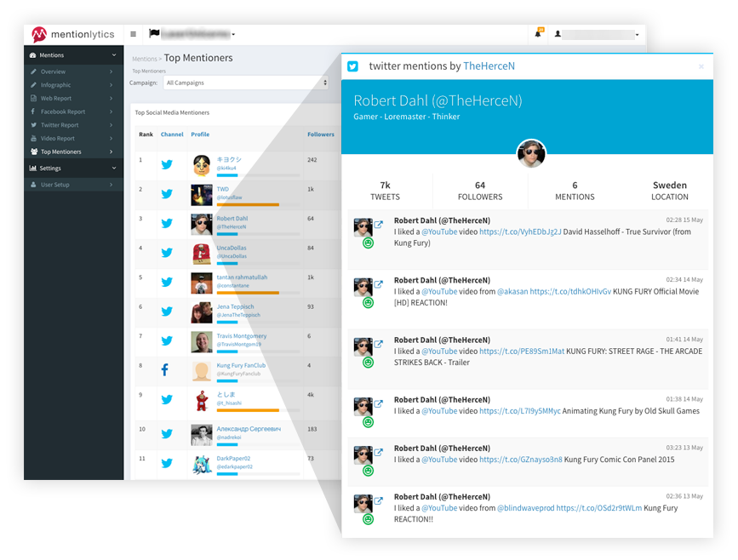The height and width of the screenshot is (560, 738).
Task: Toggle the sidebar with the hamburger icon
Action: click(133, 34)
